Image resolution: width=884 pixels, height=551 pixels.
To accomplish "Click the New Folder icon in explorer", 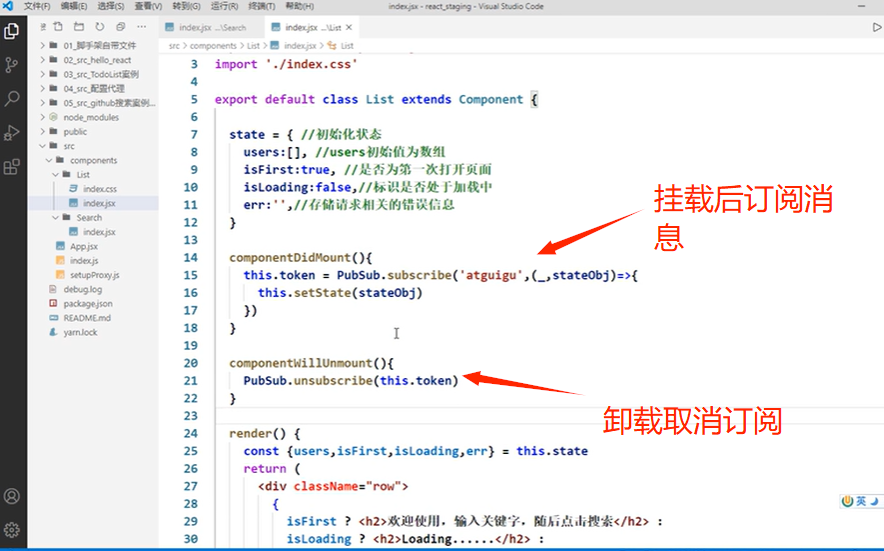I will (79, 27).
